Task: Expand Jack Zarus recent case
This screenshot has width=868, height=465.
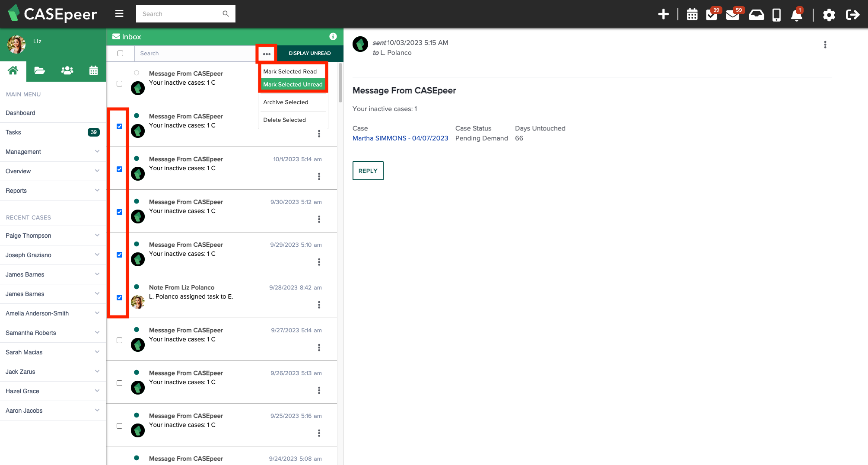Action: click(97, 372)
